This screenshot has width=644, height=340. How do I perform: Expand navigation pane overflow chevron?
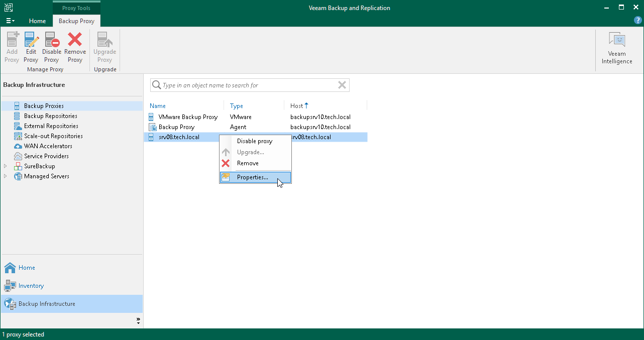[138, 321]
